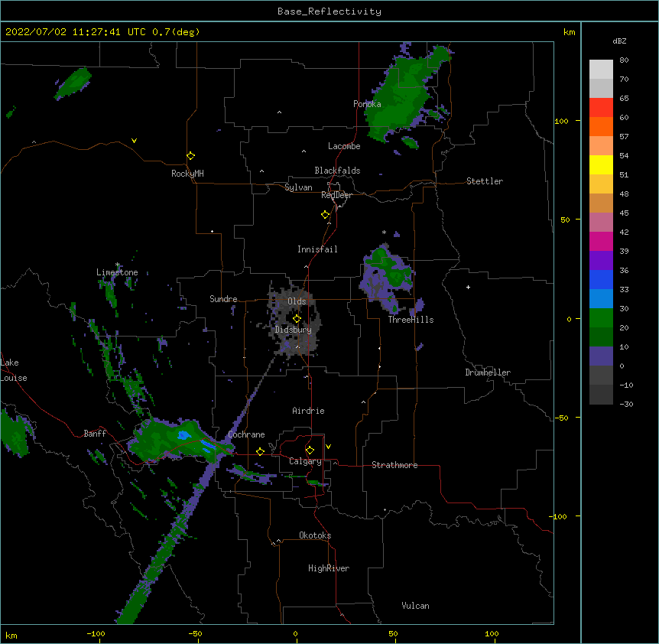Select the yellow diamond marker between Olds and Didsbury

pyautogui.click(x=297, y=318)
